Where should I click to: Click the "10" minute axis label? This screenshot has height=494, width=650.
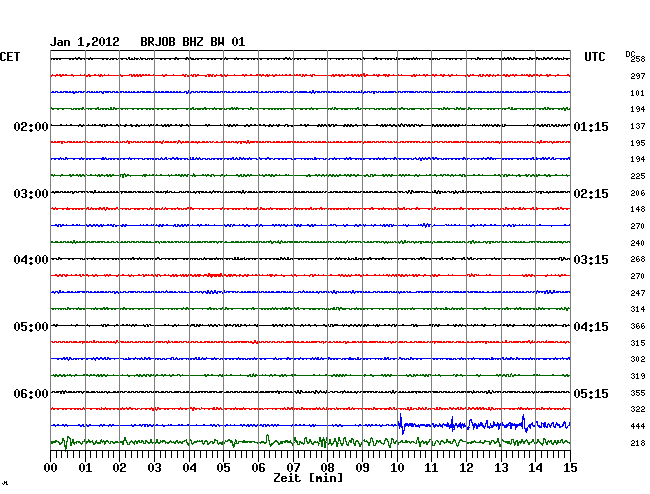point(397,468)
